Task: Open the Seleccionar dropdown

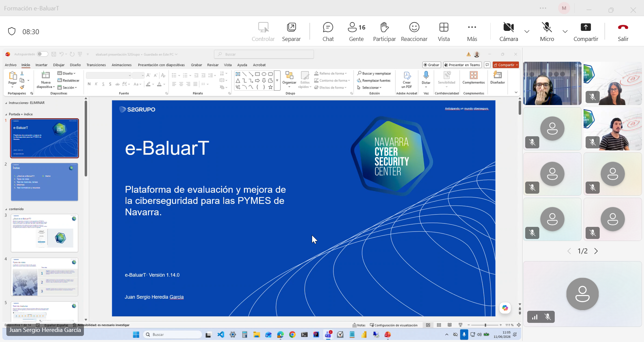Action: 369,87
